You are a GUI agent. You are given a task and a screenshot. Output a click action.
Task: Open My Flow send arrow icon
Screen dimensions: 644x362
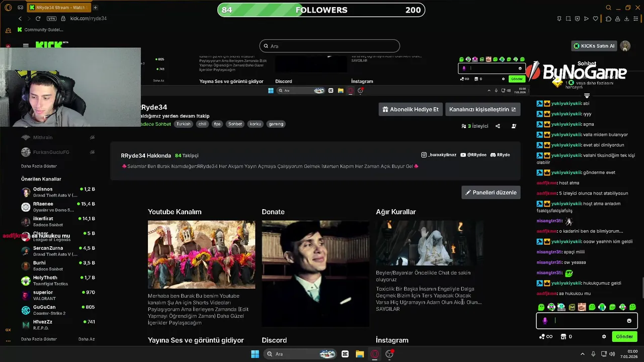pyautogui.click(x=587, y=19)
